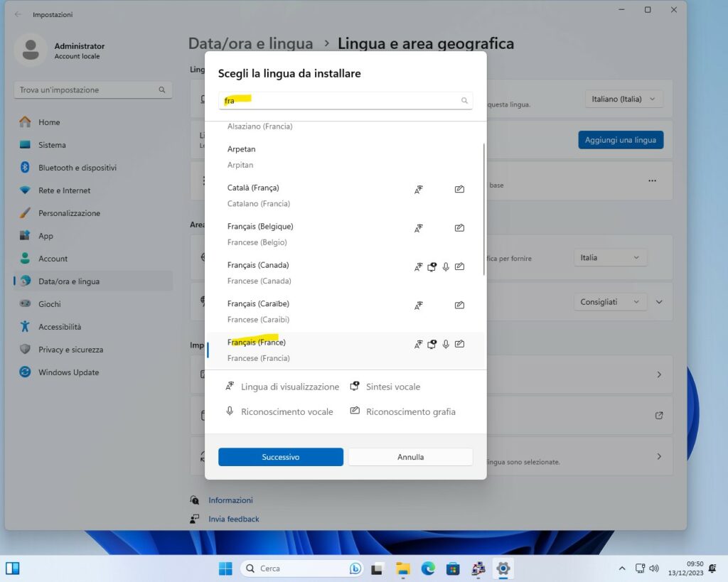Viewport: 728px width, 582px height.
Task: Click the Accessibilità sidebar icon
Action: [26, 327]
